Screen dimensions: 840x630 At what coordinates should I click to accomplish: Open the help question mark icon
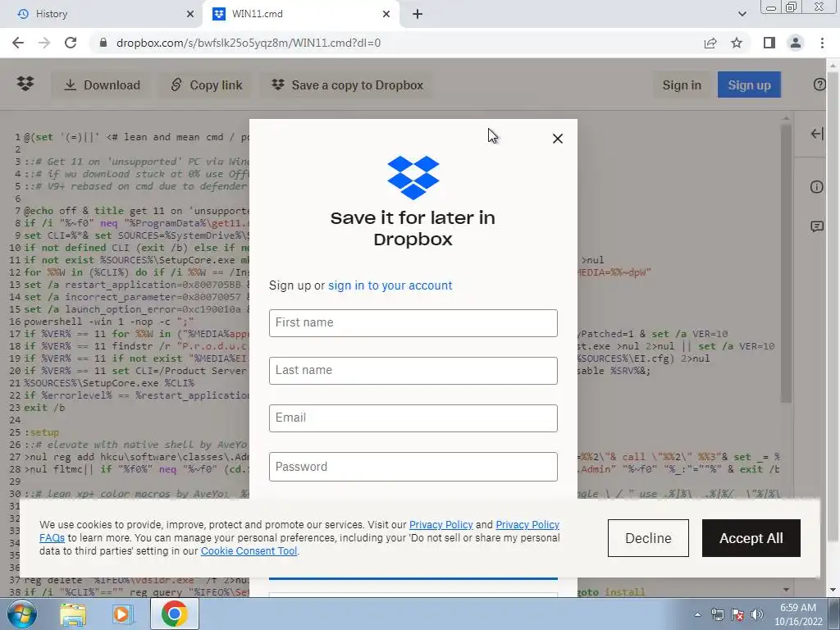819,84
